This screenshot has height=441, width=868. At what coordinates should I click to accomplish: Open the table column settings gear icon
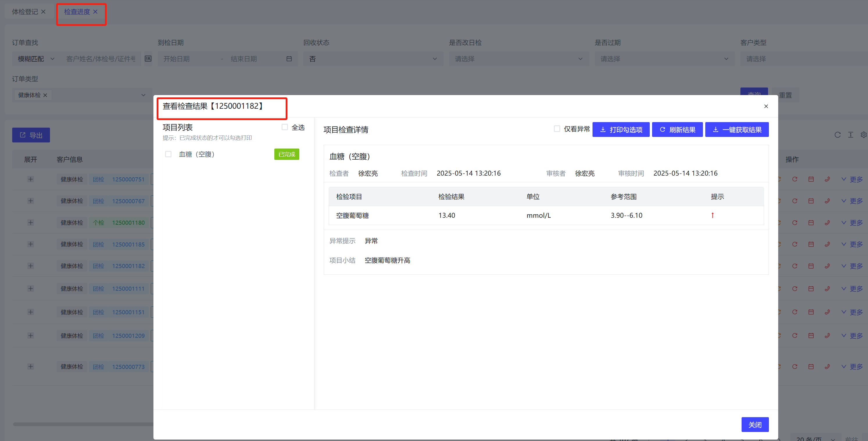point(864,135)
